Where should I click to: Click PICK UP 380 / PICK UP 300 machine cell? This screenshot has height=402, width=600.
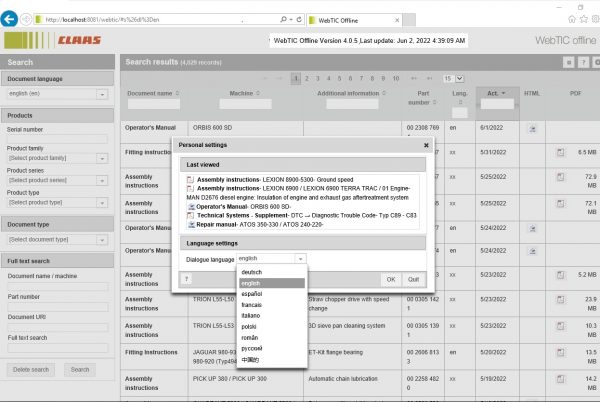(245, 383)
